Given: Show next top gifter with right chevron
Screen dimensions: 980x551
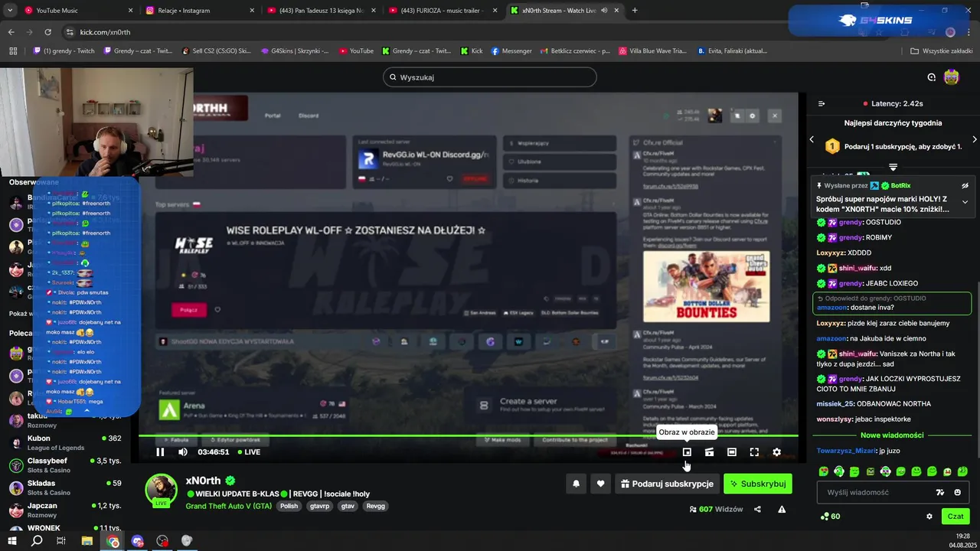Looking at the screenshot, I should coord(974,139).
